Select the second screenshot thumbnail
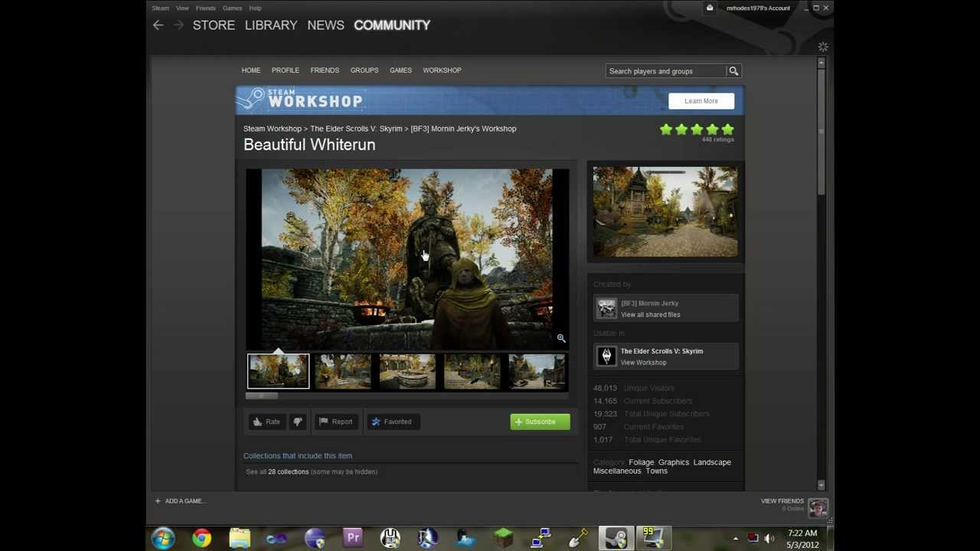 [343, 371]
